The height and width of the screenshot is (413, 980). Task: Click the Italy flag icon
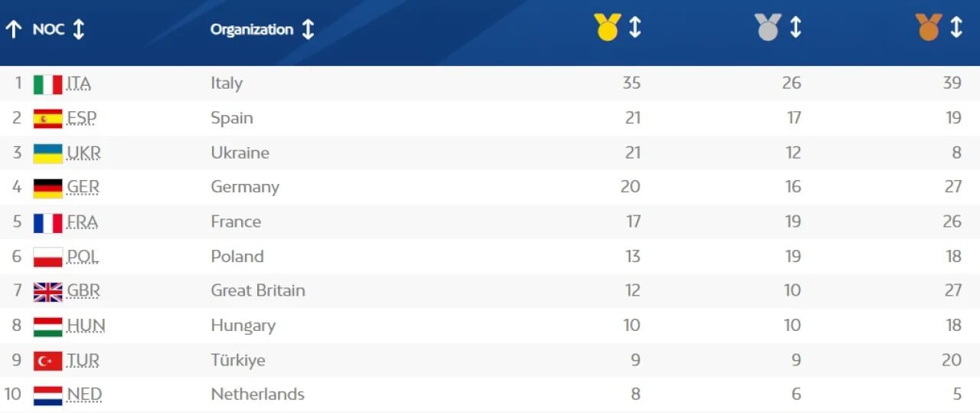(x=47, y=84)
